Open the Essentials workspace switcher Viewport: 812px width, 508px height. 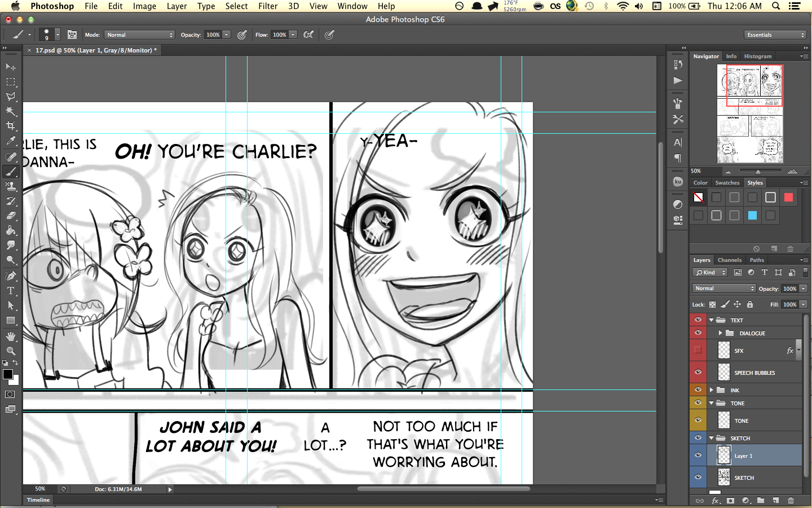(775, 35)
